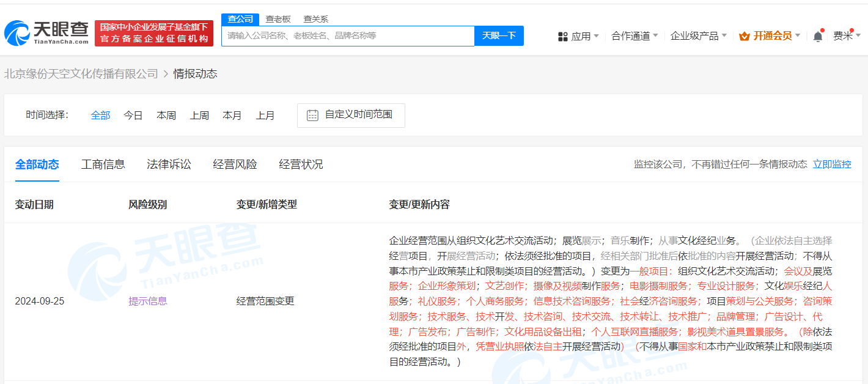868x384 pixels.
Task: Expand the 开通会员 dropdown
Action: tap(770, 36)
